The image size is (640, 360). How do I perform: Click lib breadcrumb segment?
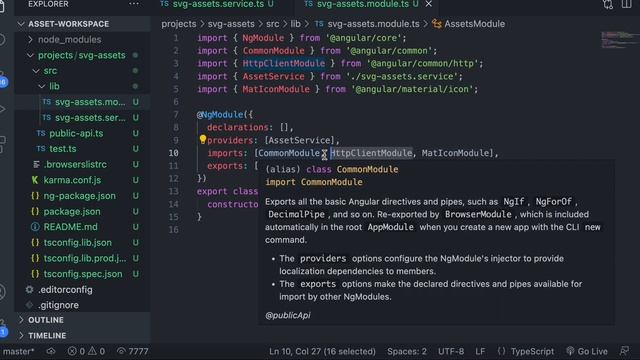[x=296, y=24]
